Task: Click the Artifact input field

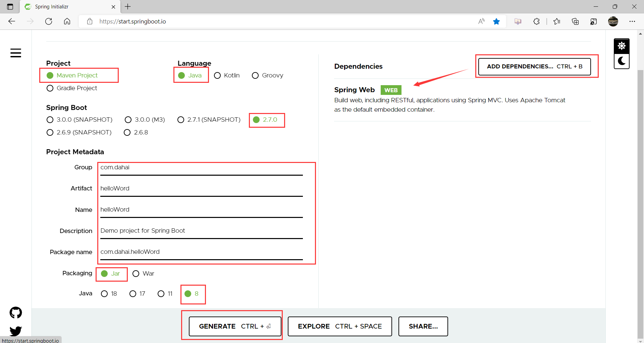Action: point(201,189)
